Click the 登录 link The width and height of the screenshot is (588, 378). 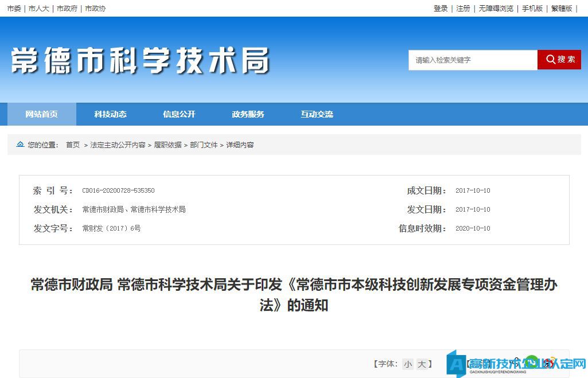pyautogui.click(x=441, y=8)
